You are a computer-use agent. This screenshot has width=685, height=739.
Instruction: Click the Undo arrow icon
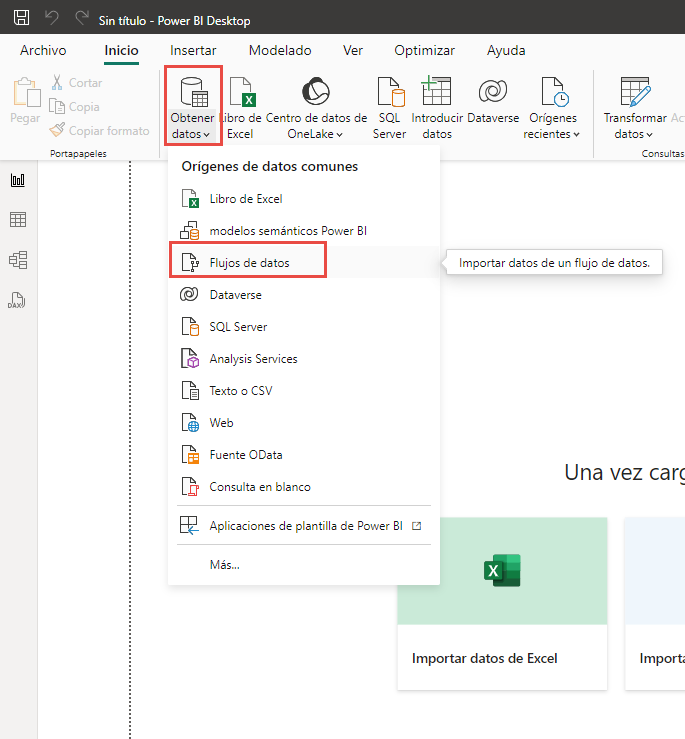(52, 18)
